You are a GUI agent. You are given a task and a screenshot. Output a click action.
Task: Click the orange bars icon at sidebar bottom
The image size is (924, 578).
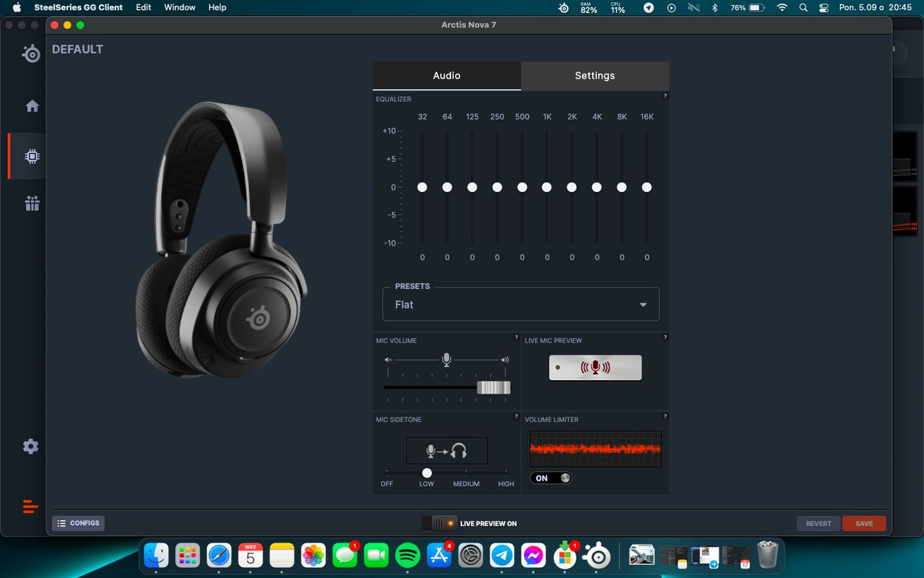[30, 506]
